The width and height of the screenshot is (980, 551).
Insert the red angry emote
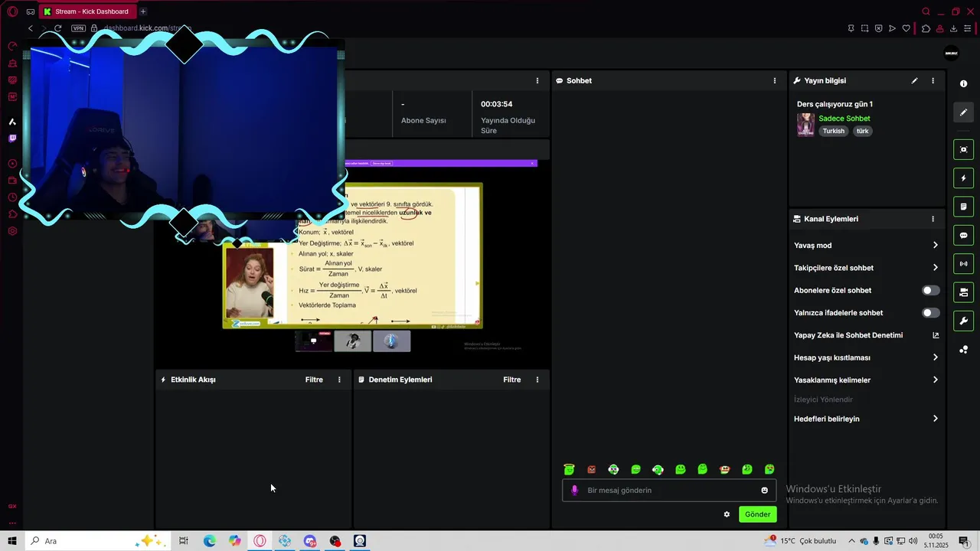coord(591,470)
